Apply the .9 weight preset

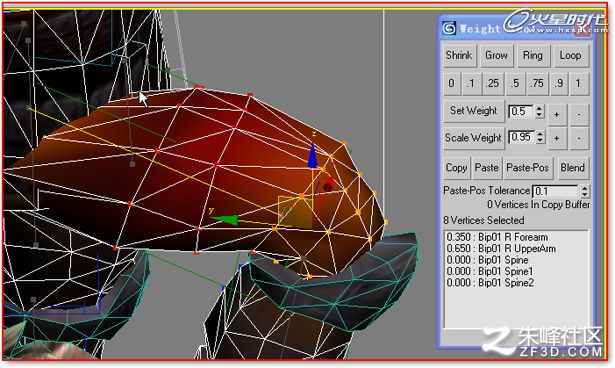(x=559, y=84)
